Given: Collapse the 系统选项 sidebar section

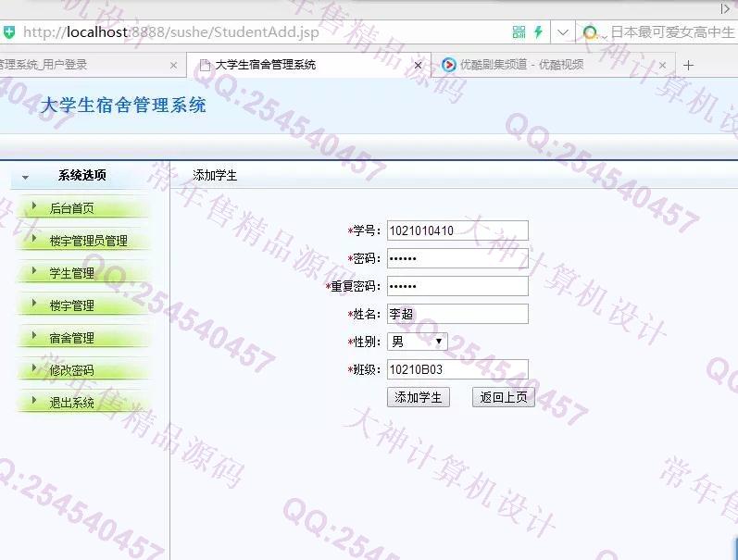Looking at the screenshot, I should pyautogui.click(x=25, y=177).
